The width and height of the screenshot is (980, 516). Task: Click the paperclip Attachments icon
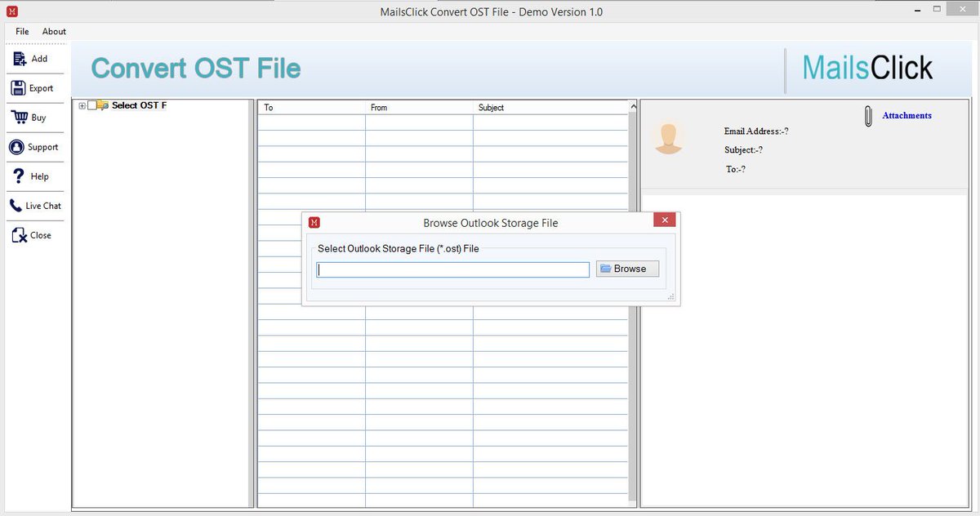[868, 116]
